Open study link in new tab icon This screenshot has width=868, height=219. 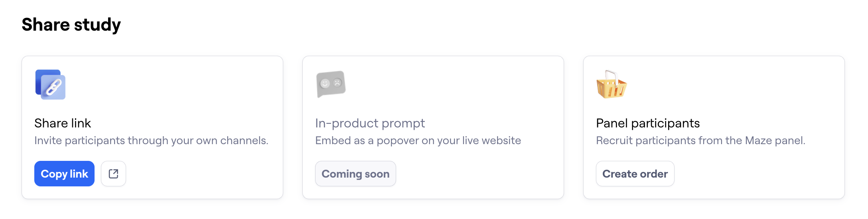pos(113,174)
